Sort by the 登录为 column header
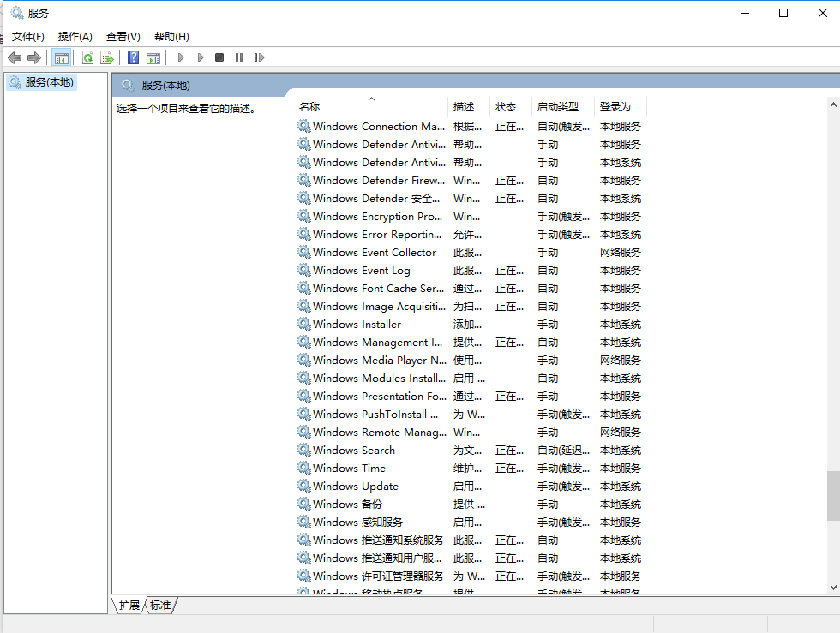Image resolution: width=840 pixels, height=633 pixels. point(621,106)
